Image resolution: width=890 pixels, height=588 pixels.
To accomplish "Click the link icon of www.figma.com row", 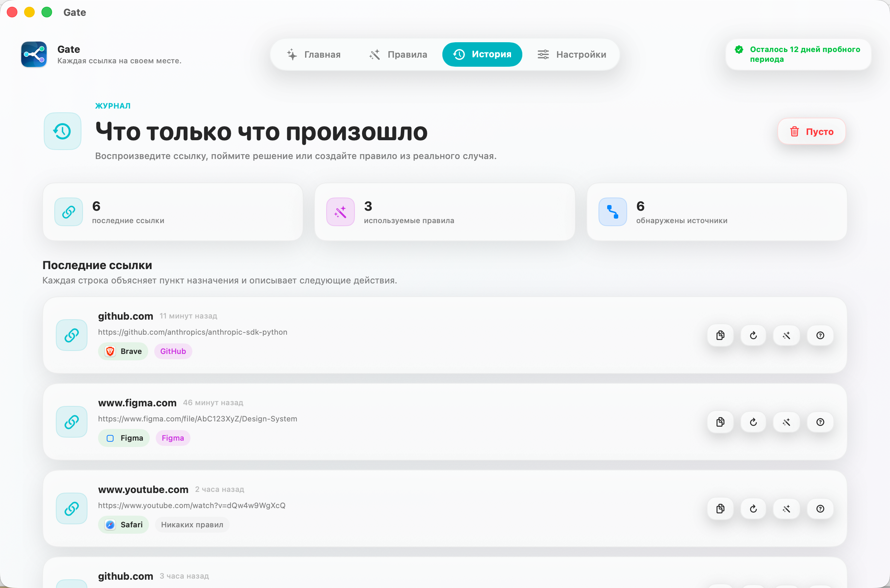I will click(x=72, y=422).
